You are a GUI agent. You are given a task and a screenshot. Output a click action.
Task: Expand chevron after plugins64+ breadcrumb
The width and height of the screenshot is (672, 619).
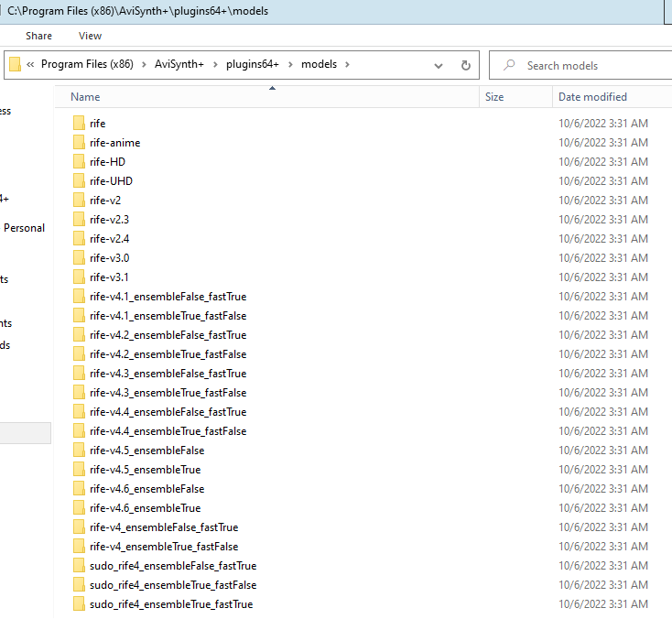(290, 65)
